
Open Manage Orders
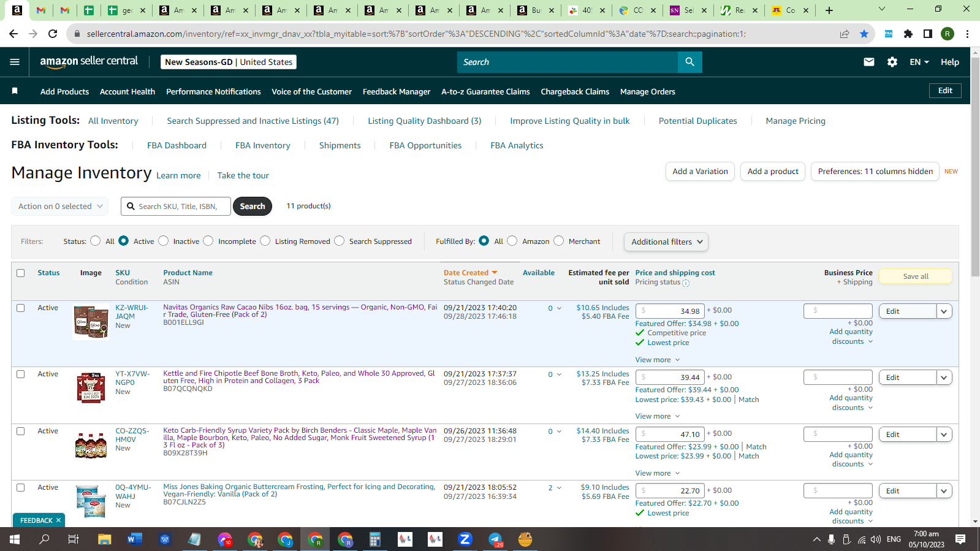(648, 91)
